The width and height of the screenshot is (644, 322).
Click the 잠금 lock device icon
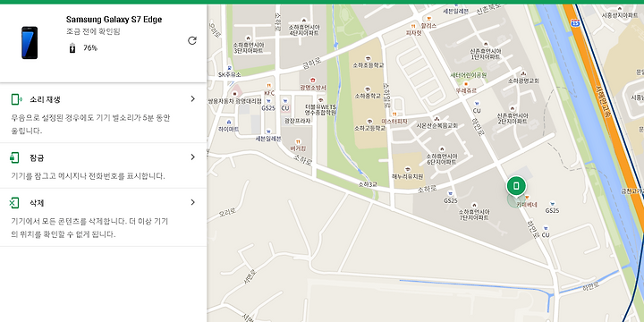click(14, 157)
